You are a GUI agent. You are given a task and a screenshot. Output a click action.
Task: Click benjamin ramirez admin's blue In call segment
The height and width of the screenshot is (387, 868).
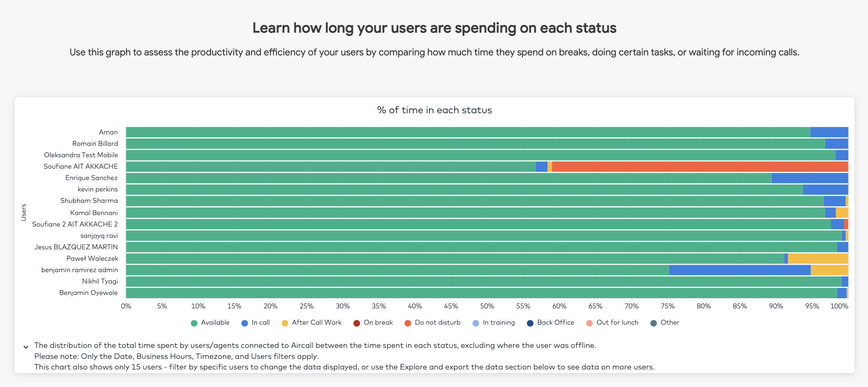tap(740, 270)
